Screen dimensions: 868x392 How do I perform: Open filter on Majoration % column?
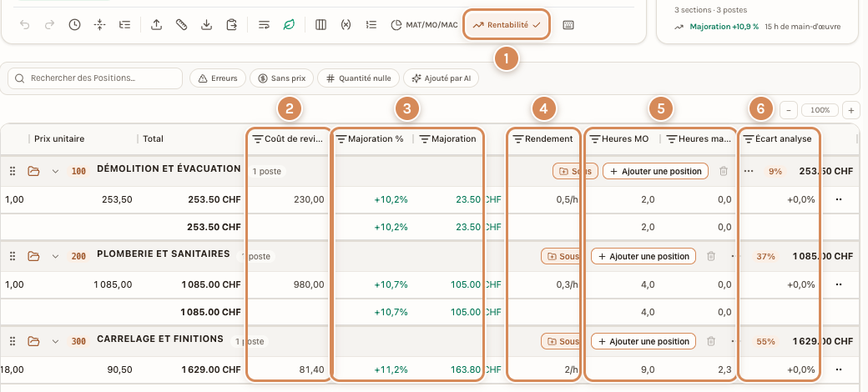coord(341,138)
